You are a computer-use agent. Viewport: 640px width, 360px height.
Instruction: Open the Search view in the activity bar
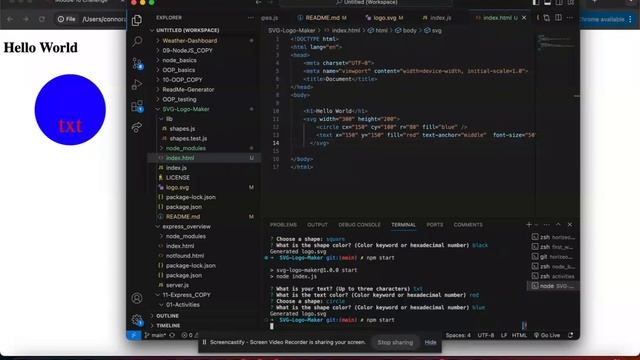pyautogui.click(x=137, y=41)
